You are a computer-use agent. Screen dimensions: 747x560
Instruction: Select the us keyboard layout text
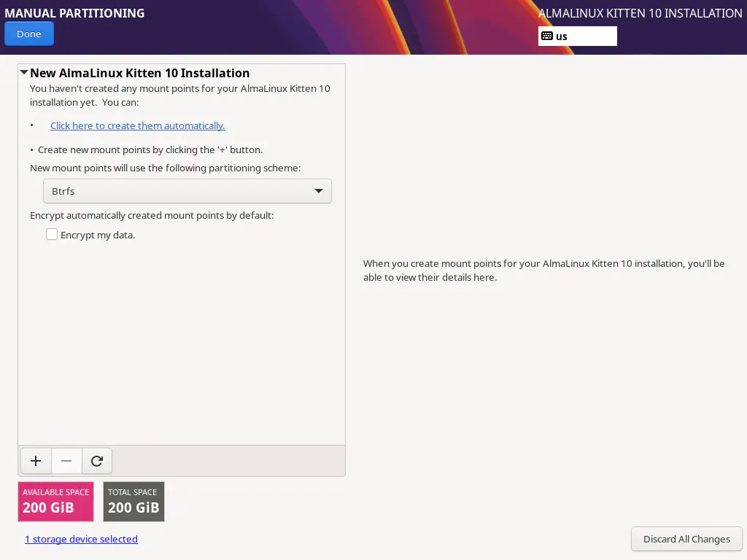pos(562,36)
